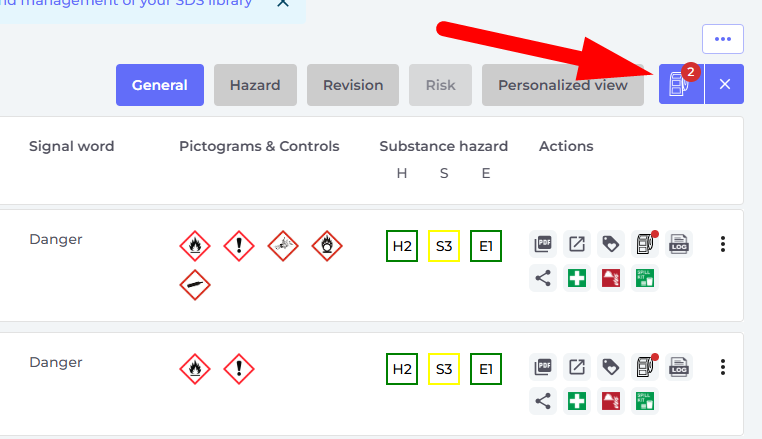This screenshot has height=439, width=762.
Task: Open LOG icon in first row
Action: click(679, 244)
